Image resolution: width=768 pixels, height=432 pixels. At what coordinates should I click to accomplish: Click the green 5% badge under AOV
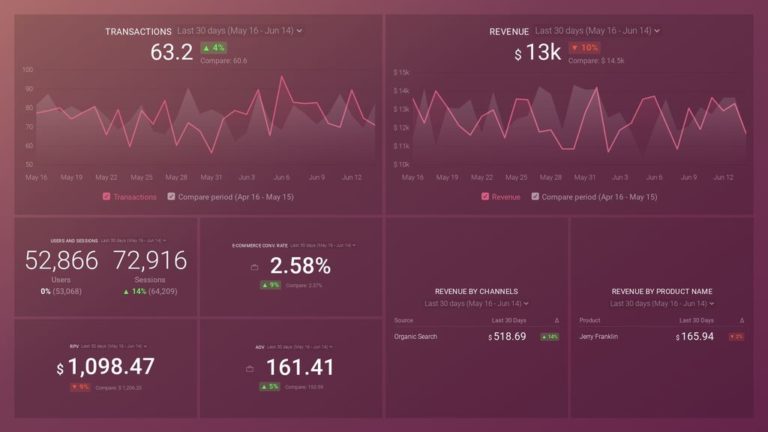[270, 386]
